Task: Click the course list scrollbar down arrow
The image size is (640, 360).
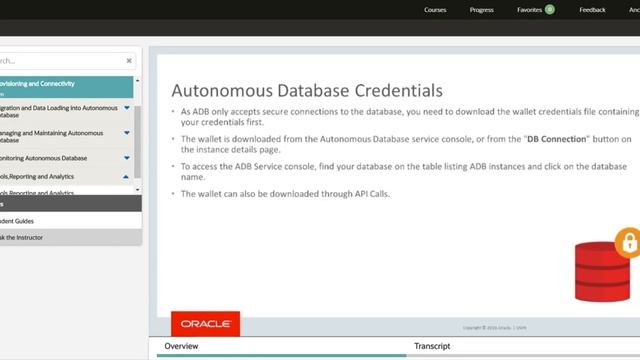Action: tap(138, 190)
